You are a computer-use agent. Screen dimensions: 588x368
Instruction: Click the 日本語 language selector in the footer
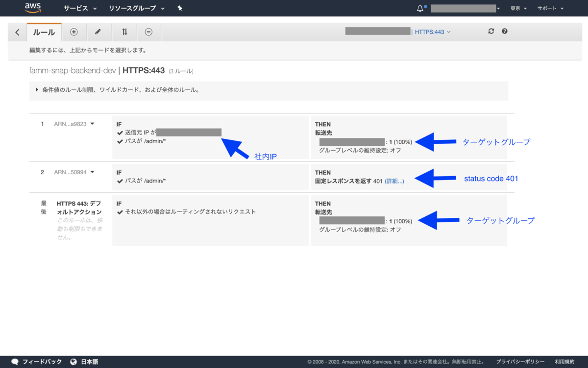pos(89,362)
